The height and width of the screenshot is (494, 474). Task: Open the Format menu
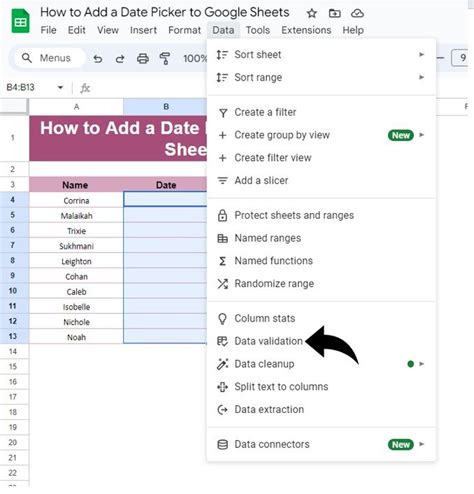(185, 30)
